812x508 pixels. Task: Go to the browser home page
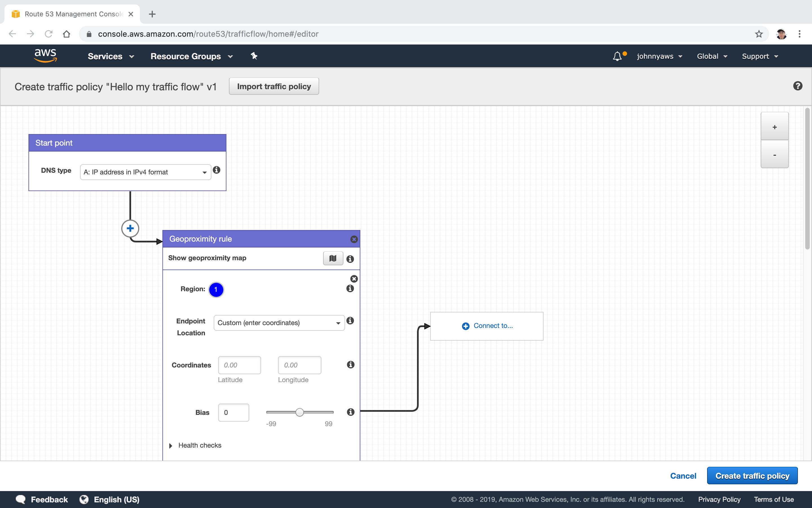tap(67, 34)
